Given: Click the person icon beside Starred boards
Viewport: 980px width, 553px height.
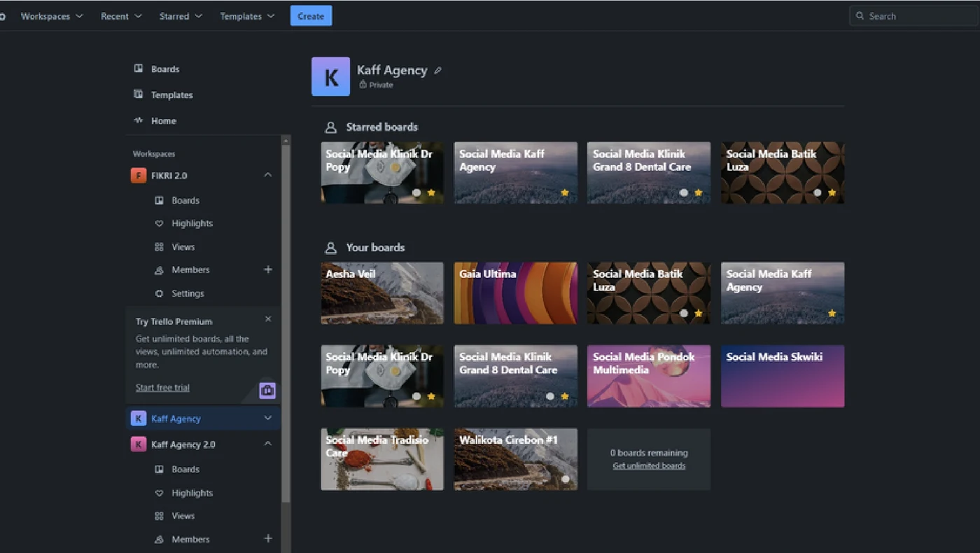Looking at the screenshot, I should pos(331,127).
